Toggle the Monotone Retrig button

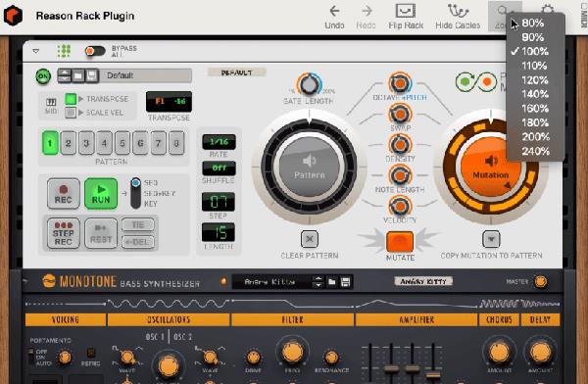coord(90,353)
